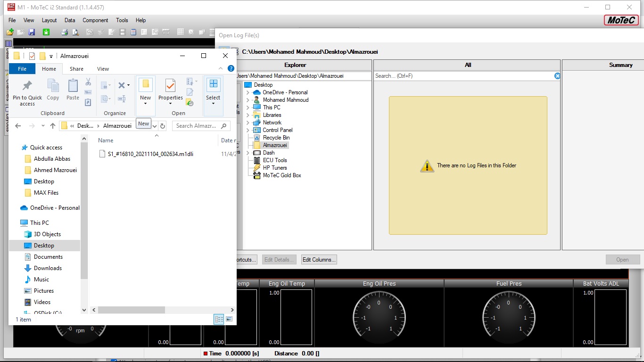Click the Up one level arrow in Explorer
Image resolution: width=644 pixels, height=362 pixels.
click(53, 126)
